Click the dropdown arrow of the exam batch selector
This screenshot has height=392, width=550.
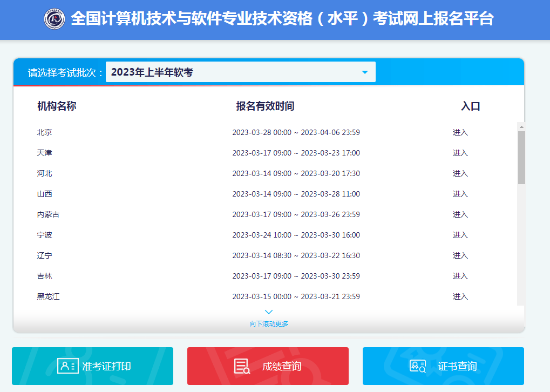click(x=366, y=71)
